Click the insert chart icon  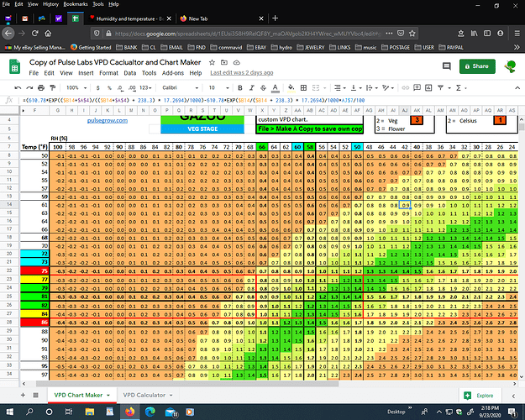428,87
